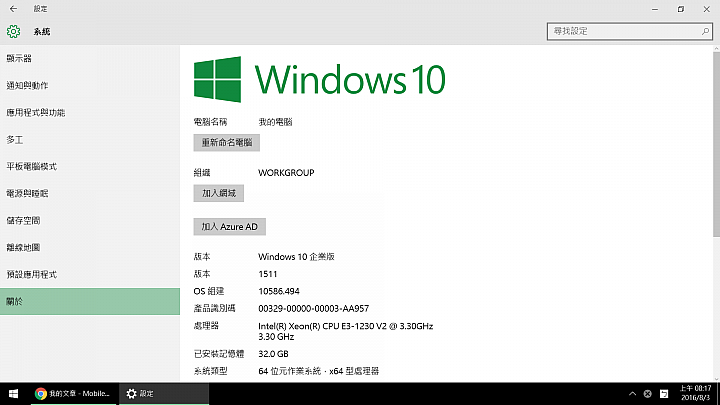
Task: Click the Windows 10 logo
Action: pyautogui.click(x=320, y=79)
